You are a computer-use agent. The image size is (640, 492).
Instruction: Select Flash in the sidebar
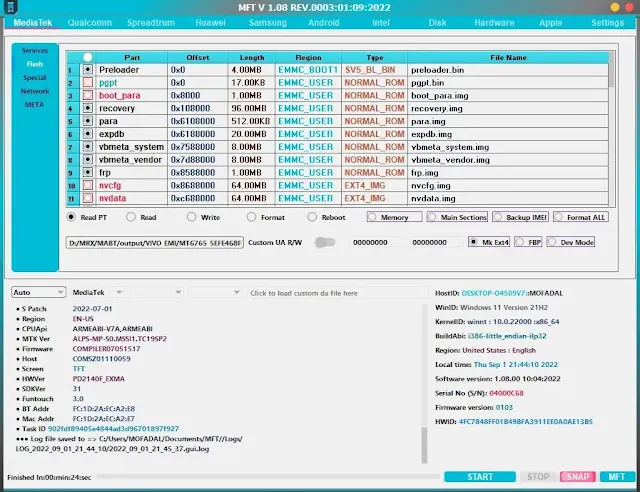coord(35,64)
